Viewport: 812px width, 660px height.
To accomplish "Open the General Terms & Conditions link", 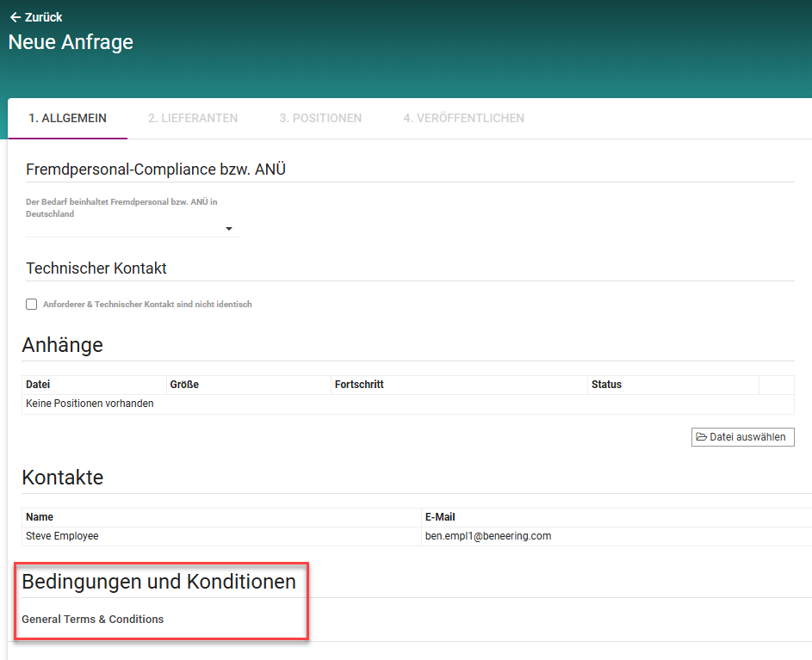I will [x=92, y=619].
